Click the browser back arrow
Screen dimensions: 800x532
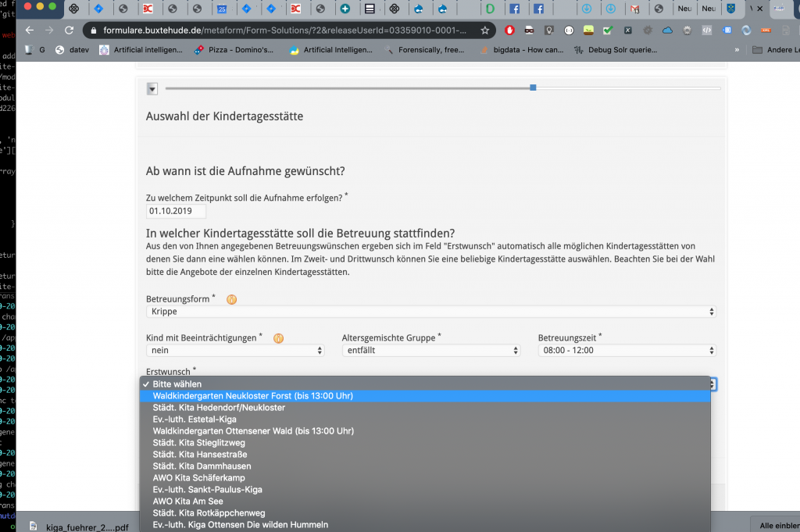30,30
